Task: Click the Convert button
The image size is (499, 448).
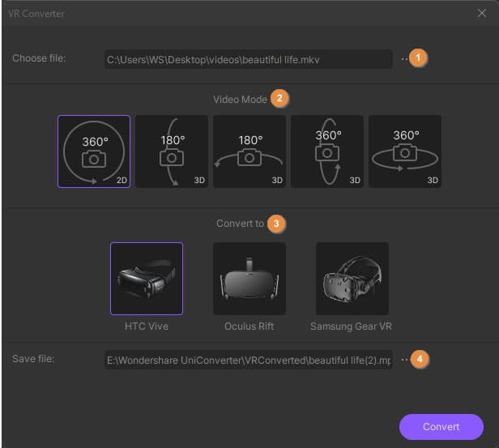Action: pos(441,426)
